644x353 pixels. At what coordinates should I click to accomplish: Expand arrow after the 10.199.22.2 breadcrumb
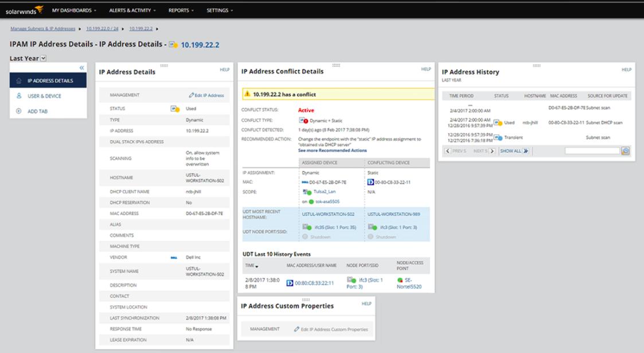tap(157, 29)
